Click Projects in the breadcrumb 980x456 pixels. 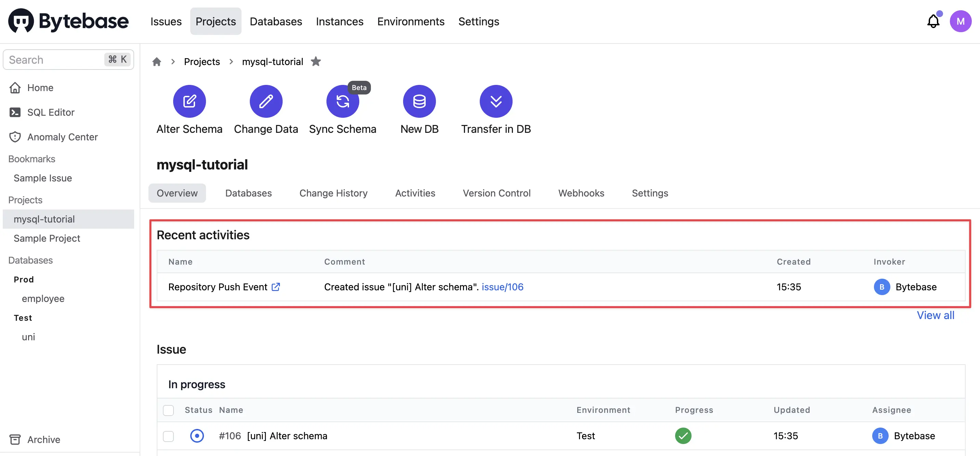pos(202,62)
